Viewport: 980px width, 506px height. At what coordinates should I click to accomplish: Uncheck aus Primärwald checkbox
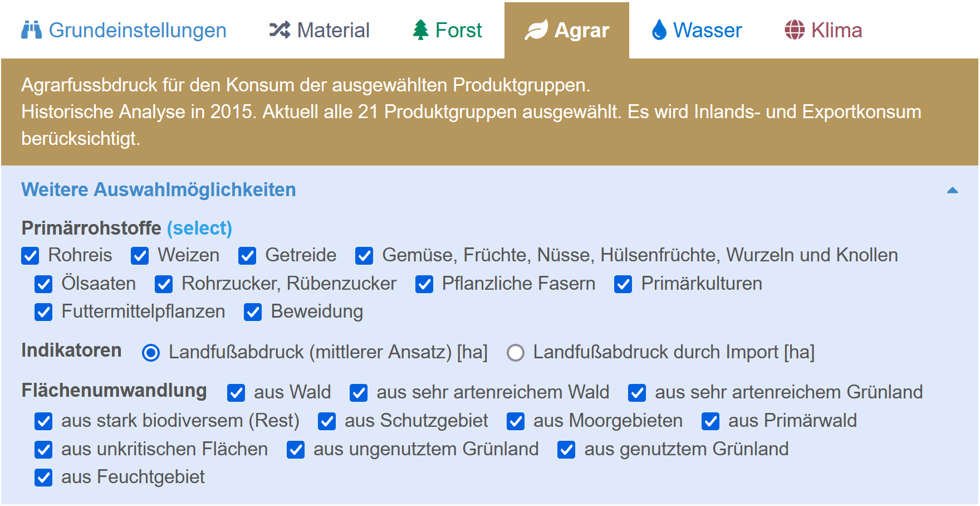tap(710, 421)
